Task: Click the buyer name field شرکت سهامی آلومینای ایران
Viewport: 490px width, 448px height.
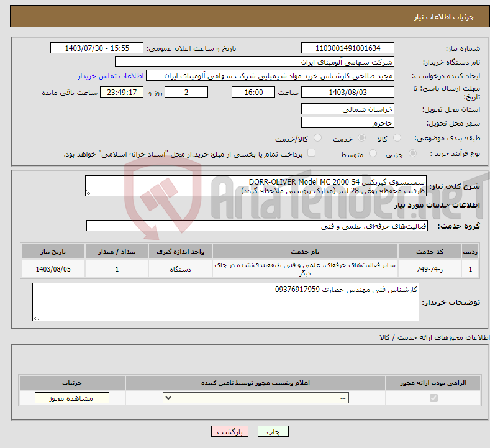Action: (255, 62)
